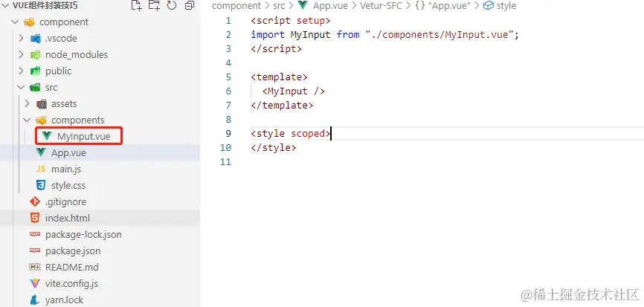Click the CSS icon beside style.css

pyautogui.click(x=41, y=186)
